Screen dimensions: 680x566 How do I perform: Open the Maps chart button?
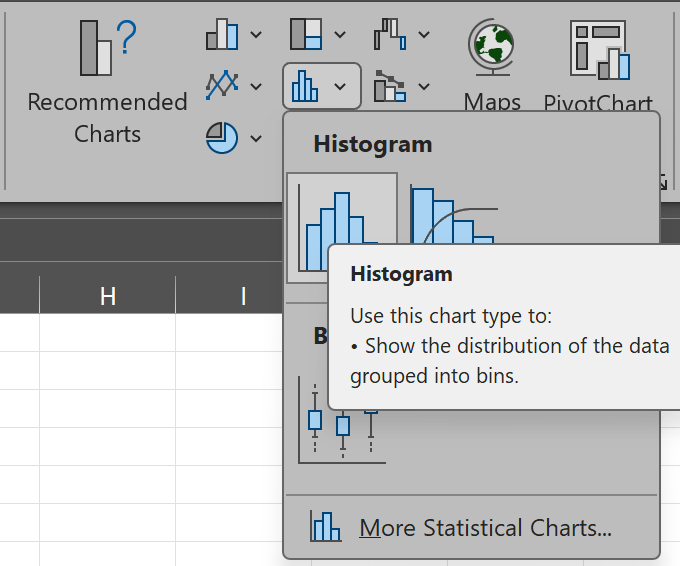click(x=492, y=65)
